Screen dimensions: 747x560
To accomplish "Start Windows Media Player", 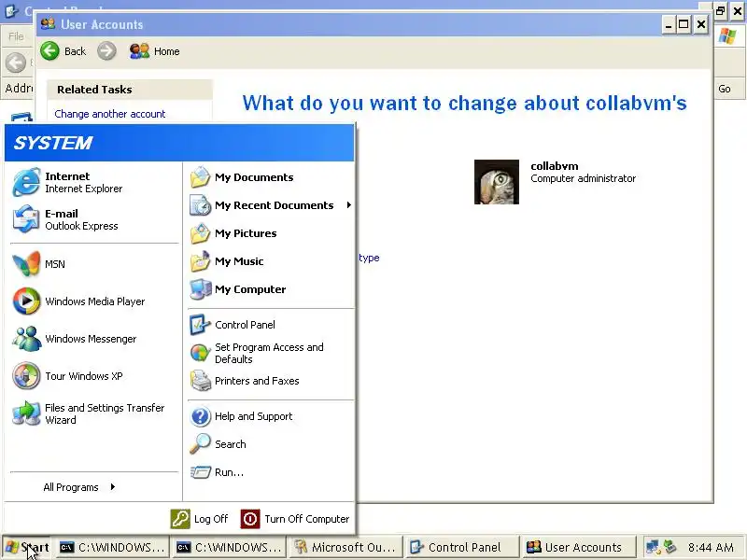I will click(x=94, y=301).
